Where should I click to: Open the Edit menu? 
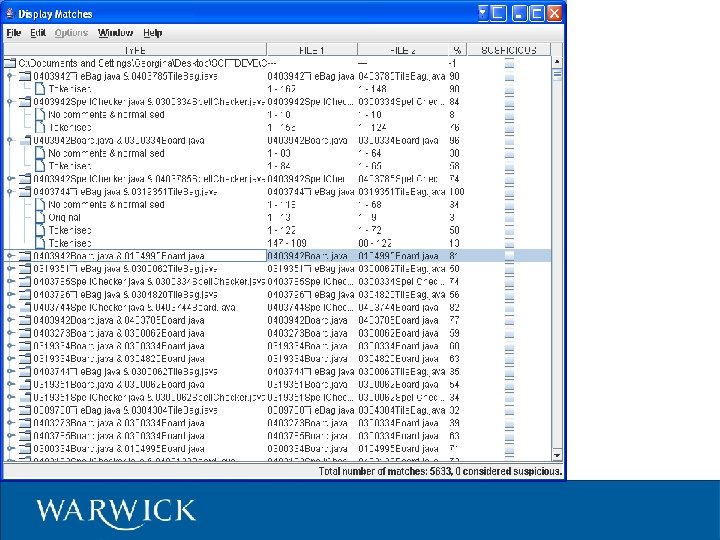coord(38,33)
